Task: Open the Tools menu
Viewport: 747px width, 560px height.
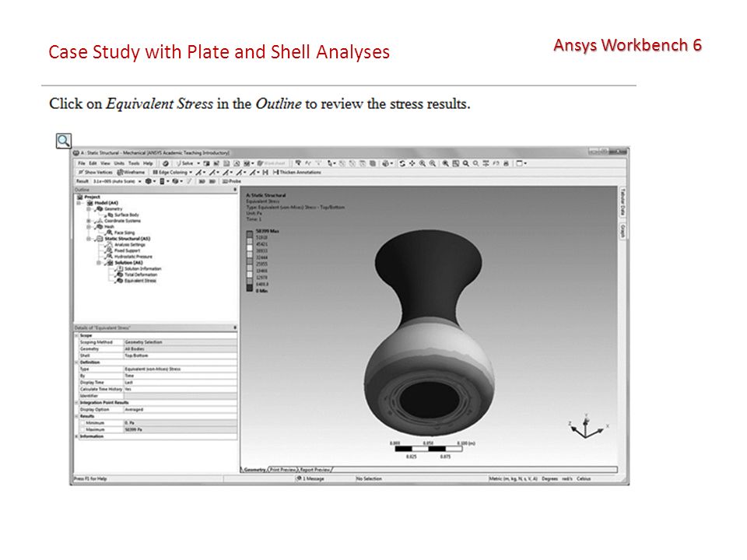Action: pos(134,163)
